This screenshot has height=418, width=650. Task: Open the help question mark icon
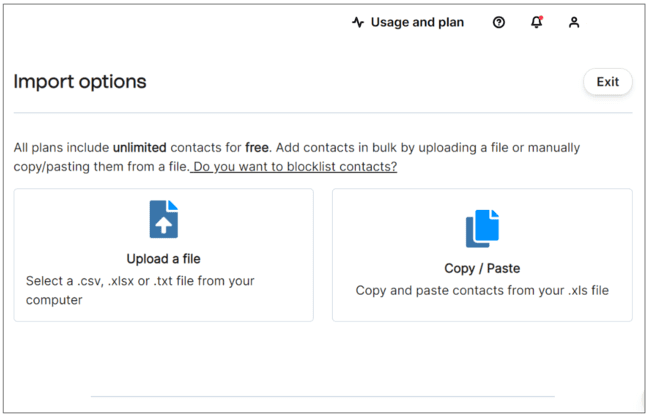499,23
